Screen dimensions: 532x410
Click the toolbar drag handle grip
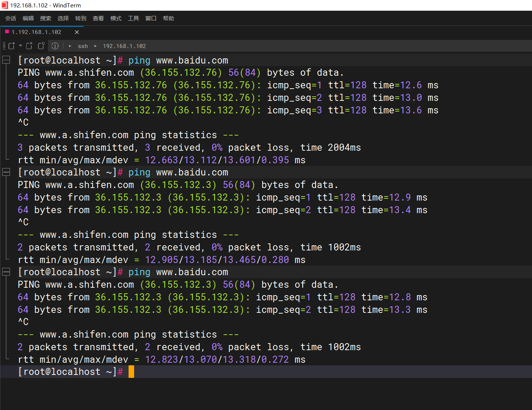tap(4, 46)
